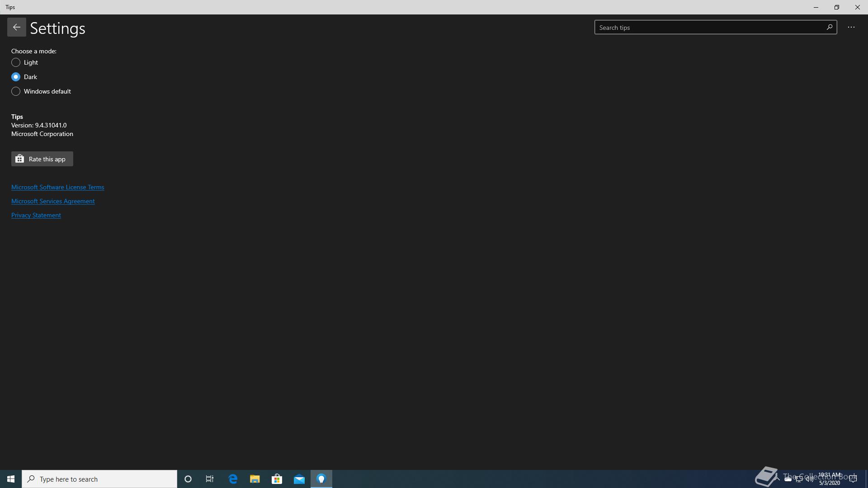Screen dimensions: 868x488
Task: Click the Choose a mode: label
Action: (34, 51)
